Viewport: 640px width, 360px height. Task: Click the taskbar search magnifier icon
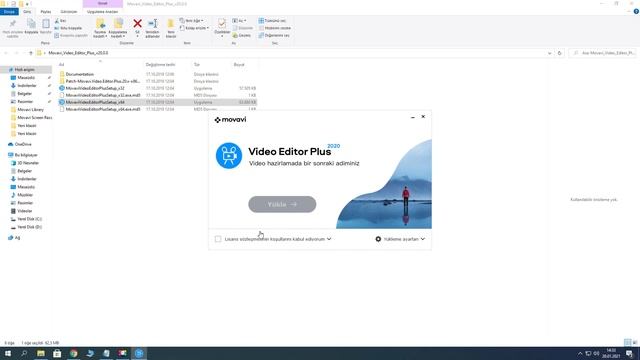tap(24, 353)
